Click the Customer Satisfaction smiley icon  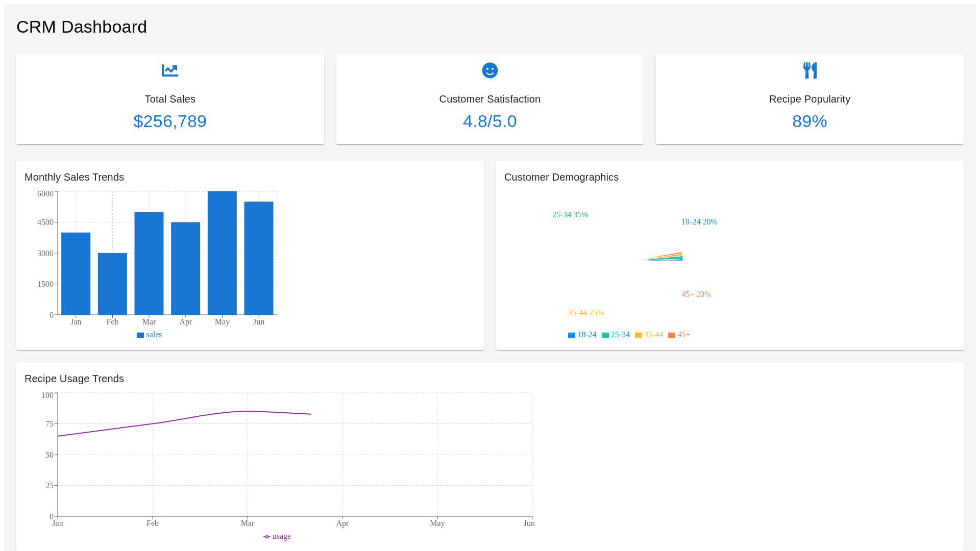[x=489, y=70]
